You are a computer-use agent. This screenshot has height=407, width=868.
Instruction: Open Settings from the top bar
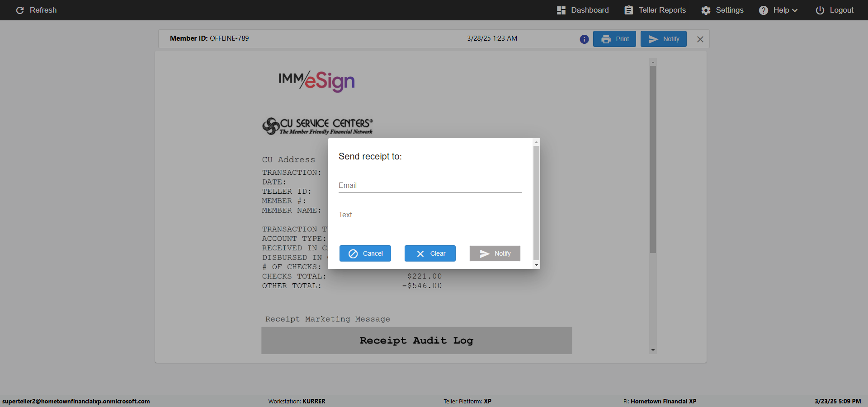pyautogui.click(x=722, y=10)
